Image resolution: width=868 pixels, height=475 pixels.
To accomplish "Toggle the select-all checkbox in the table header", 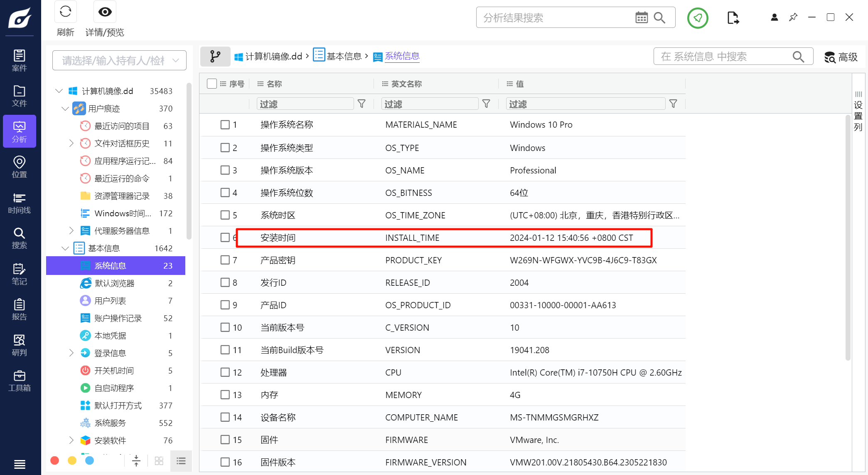I will [x=211, y=84].
